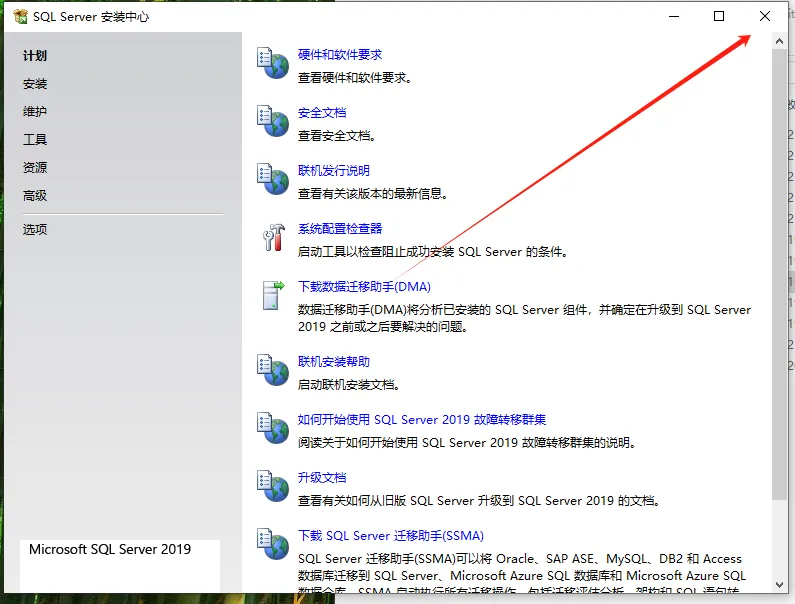Switch to the 资源 category
Screen dimensions: 795x604
click(35, 167)
